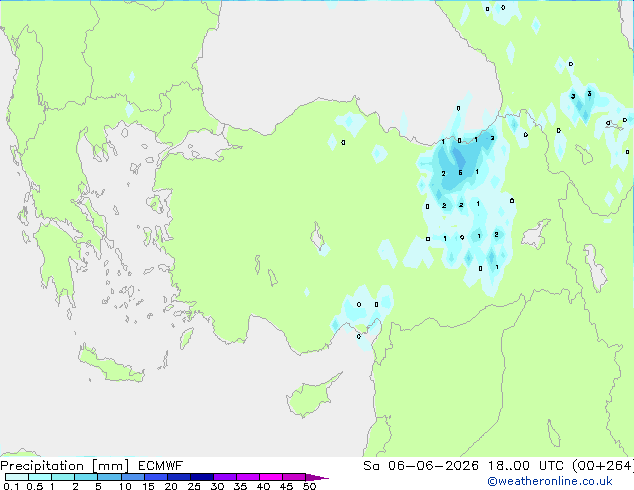Image resolution: width=634 pixels, height=490 pixels.
Task: Select the 0.5–1 mm legend color box
Action: [x=40, y=477]
